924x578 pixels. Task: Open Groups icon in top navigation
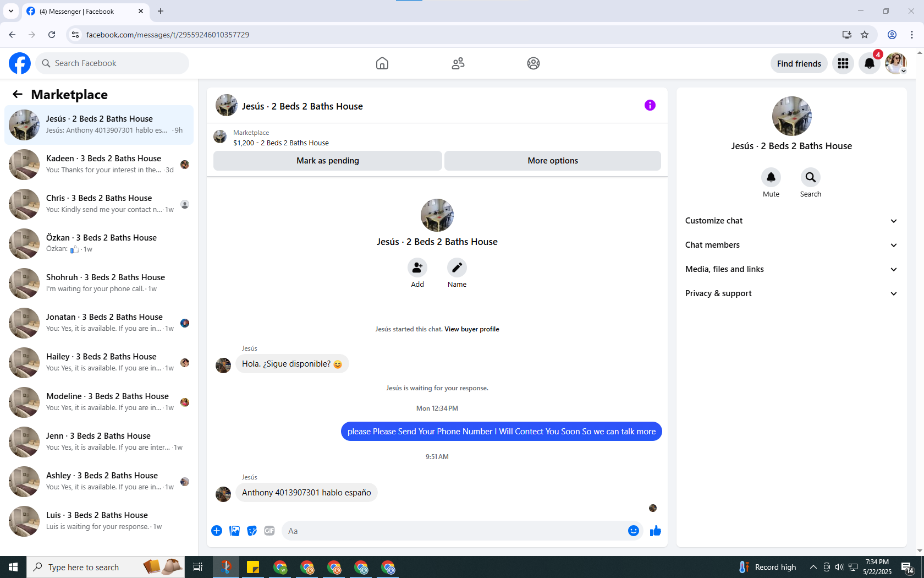point(533,63)
